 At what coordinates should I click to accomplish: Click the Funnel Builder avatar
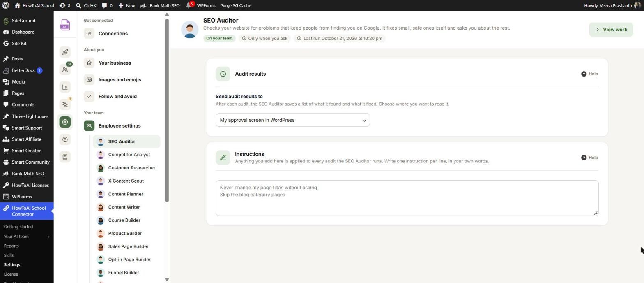100,273
